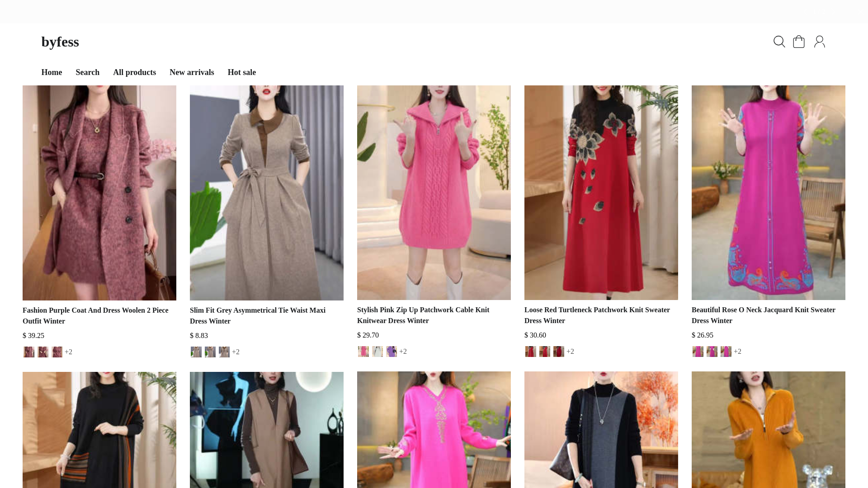Screen dimensions: 868x488
Task: Open the search magnifier icon
Action: 779,42
